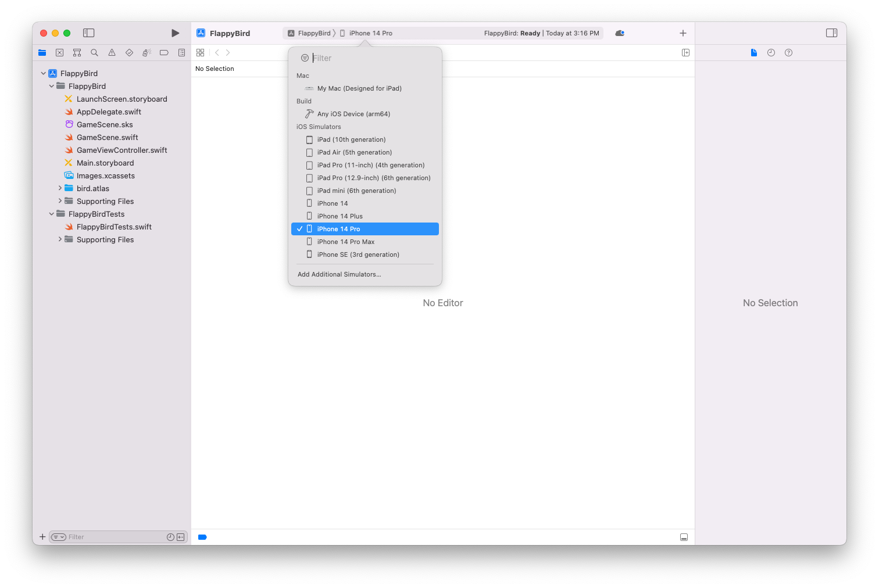The image size is (879, 588).
Task: Open the Source Control navigator
Action: (x=59, y=53)
